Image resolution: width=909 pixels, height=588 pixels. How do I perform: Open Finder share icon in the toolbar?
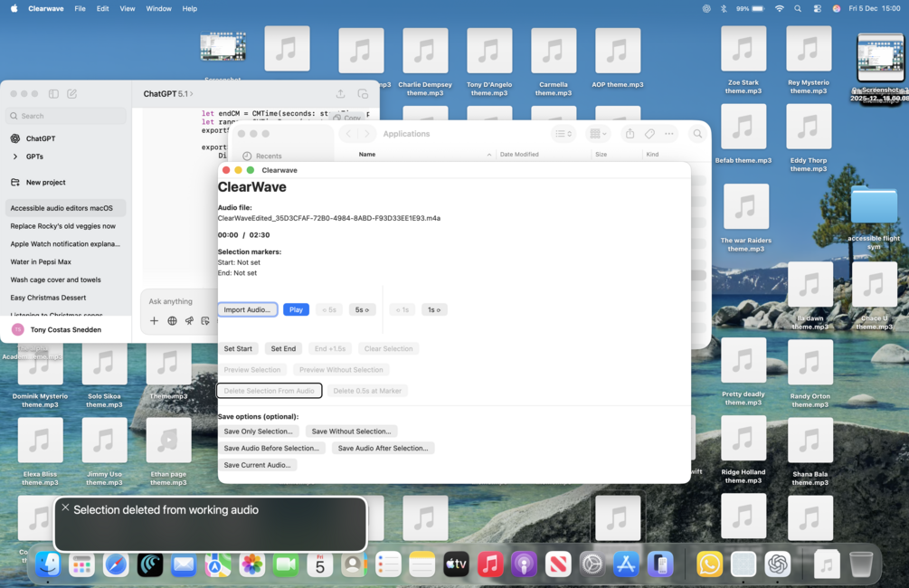pyautogui.click(x=630, y=133)
